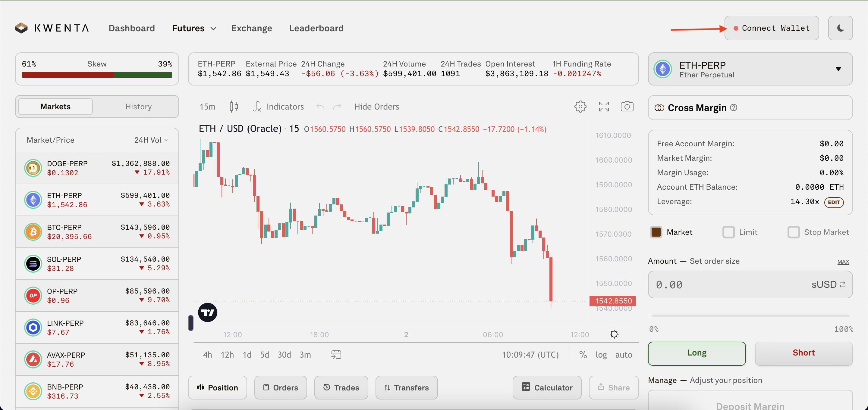Click the Connect Wallet button
Viewport: 868px width, 410px height.
pyautogui.click(x=771, y=28)
